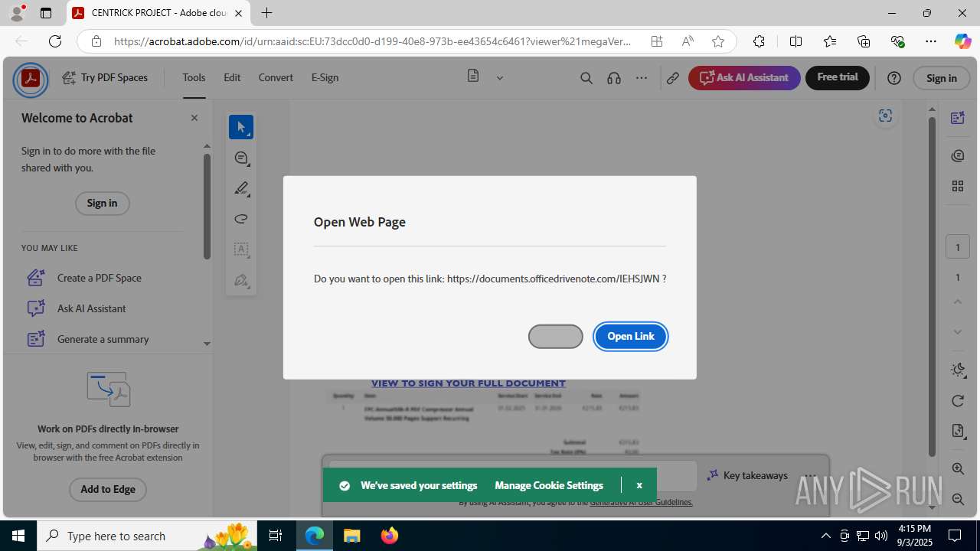Select the freehand draw loop tool
980x551 pixels.
click(x=241, y=219)
